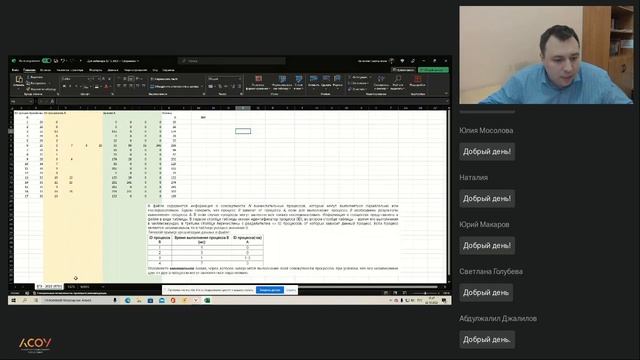Screen dimensions: 640x360
Task: Click the Windows Start button
Action: (x=13, y=300)
